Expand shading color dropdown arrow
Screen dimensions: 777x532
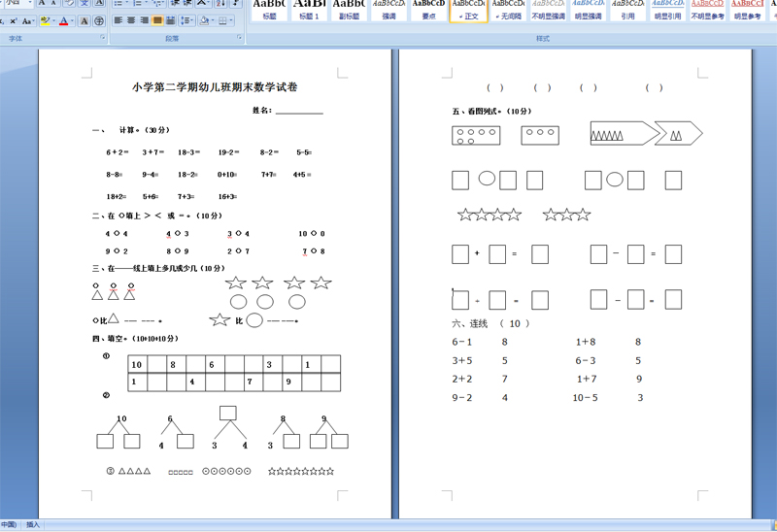[x=212, y=20]
